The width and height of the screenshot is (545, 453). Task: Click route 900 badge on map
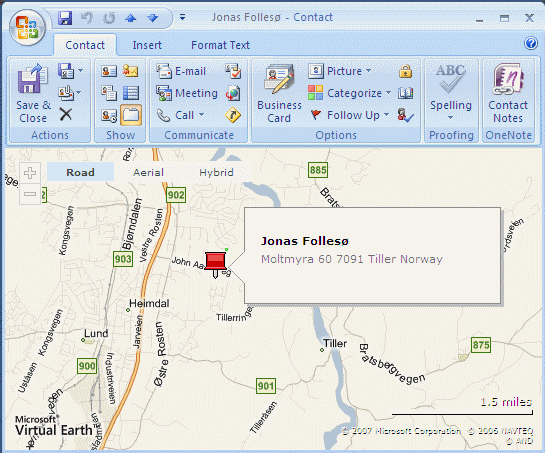tap(87, 366)
